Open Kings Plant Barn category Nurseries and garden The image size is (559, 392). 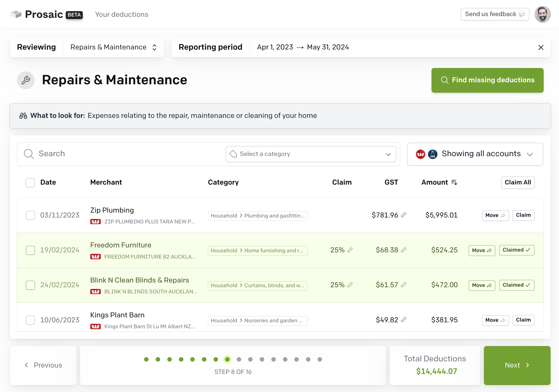tap(258, 321)
